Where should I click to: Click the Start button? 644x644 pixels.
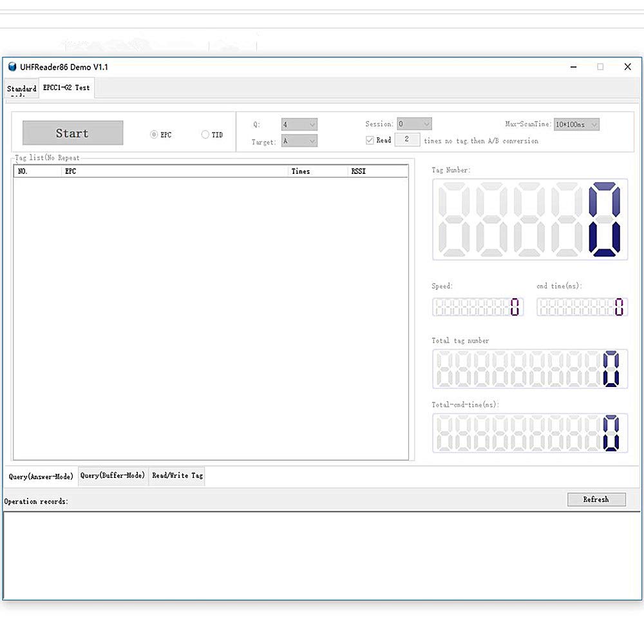point(73,133)
